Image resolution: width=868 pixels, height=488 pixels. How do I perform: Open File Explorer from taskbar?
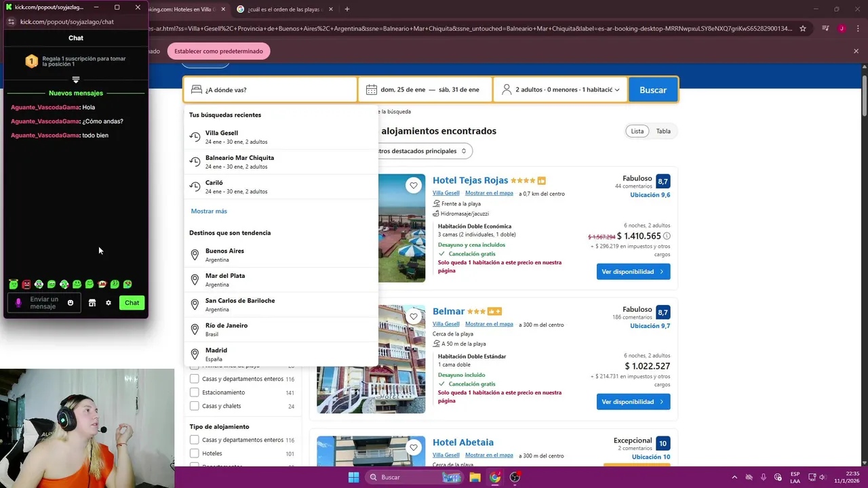click(475, 477)
